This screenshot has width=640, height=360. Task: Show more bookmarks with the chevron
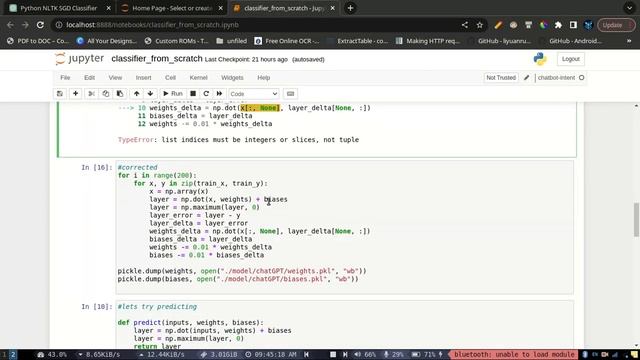(x=629, y=41)
